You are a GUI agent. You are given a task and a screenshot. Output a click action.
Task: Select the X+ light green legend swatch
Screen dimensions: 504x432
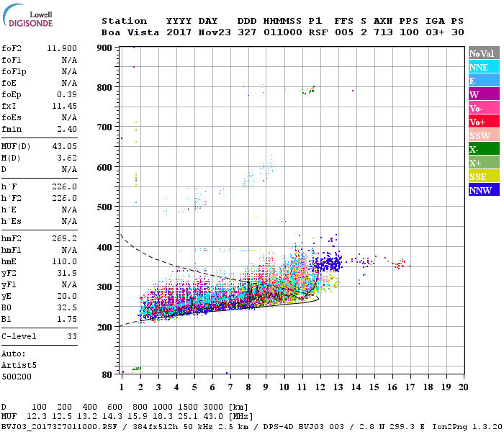tap(484, 162)
